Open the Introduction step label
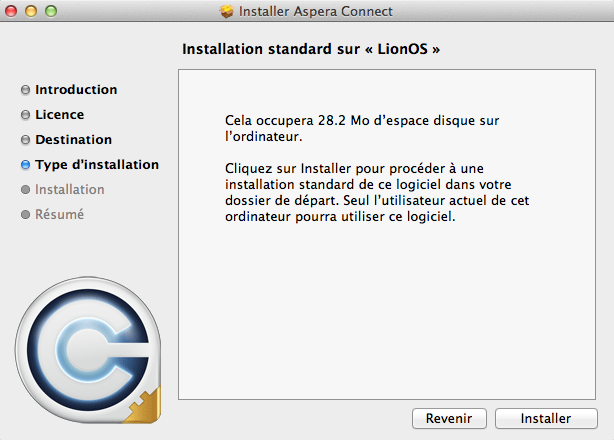The image size is (614, 440). click(x=76, y=90)
